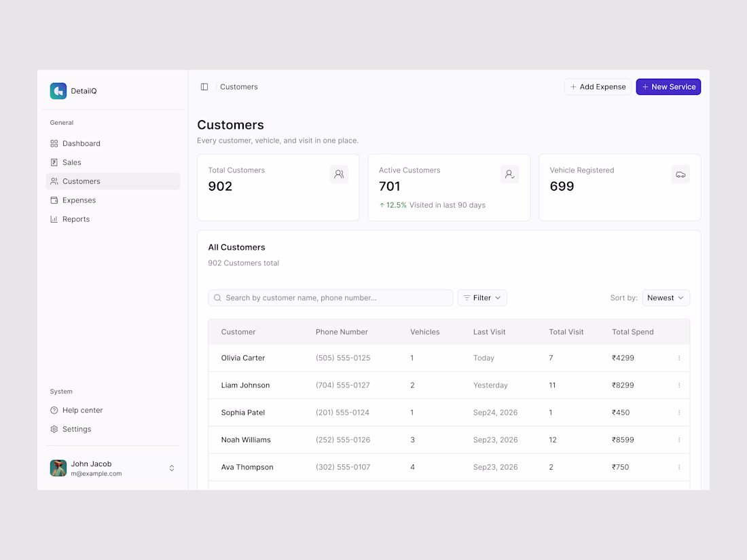The width and height of the screenshot is (747, 560).
Task: Open Settings from the sidebar
Action: 113,429
